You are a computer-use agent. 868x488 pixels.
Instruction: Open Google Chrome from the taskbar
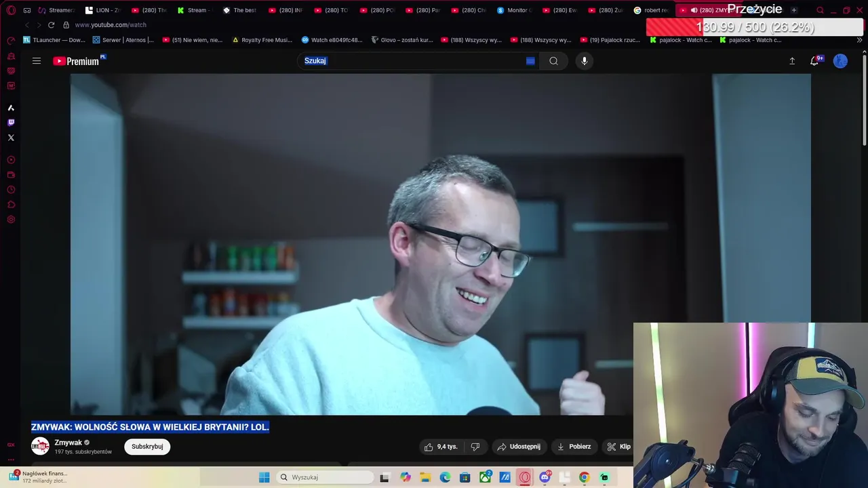pyautogui.click(x=585, y=477)
